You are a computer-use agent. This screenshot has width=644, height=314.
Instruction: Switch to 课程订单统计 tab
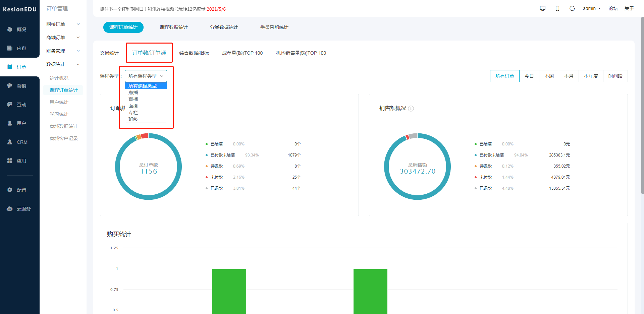click(x=123, y=27)
